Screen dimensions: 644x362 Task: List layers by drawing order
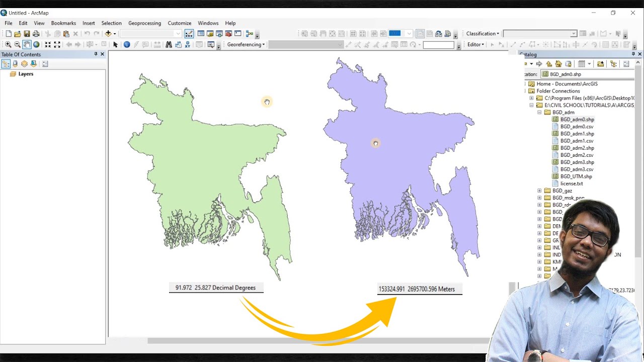[x=6, y=64]
